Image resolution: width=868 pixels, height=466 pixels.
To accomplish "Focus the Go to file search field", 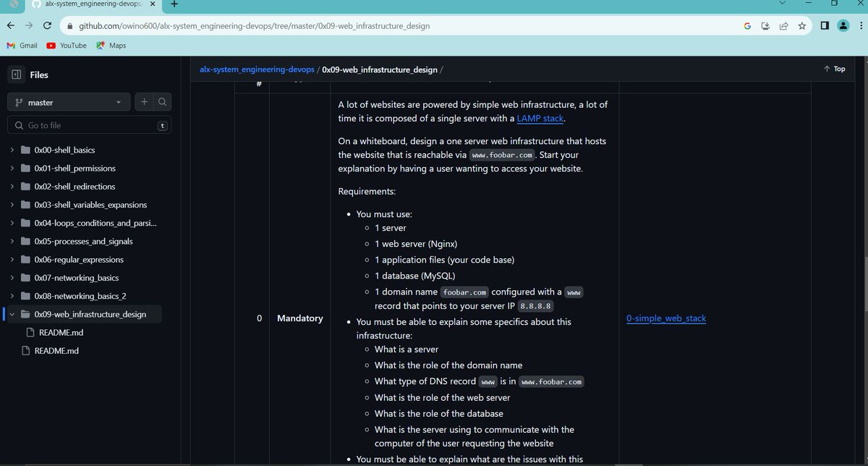I will 90,125.
